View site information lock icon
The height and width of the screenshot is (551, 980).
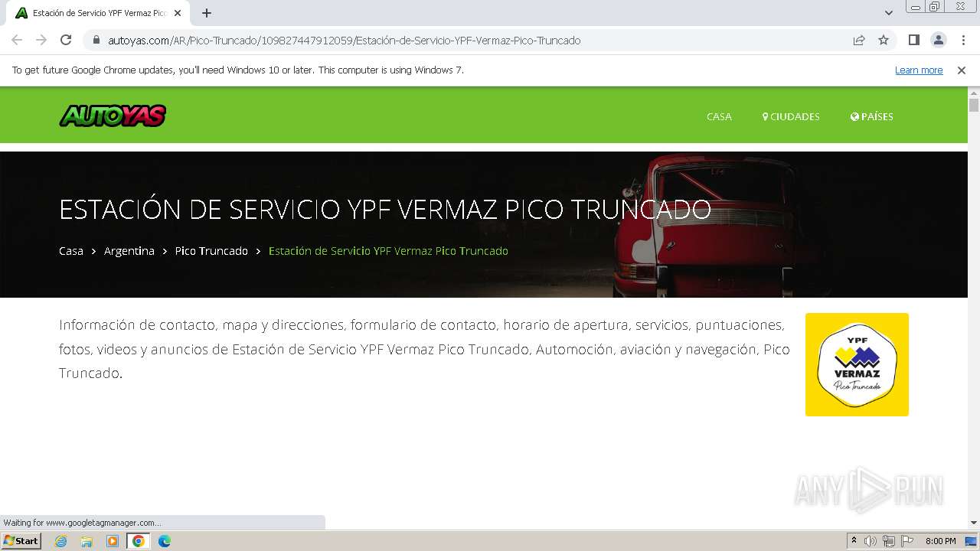(x=96, y=41)
